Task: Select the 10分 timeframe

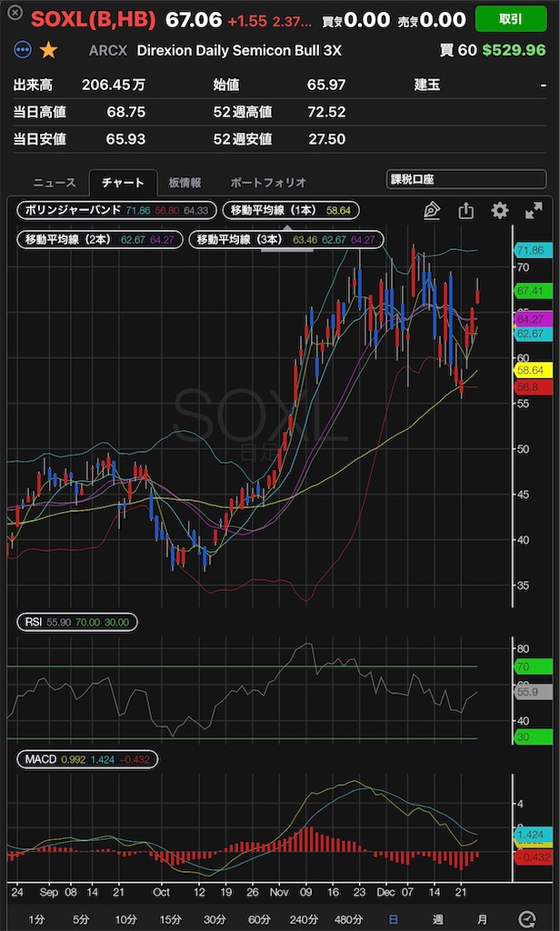Action: click(x=125, y=920)
